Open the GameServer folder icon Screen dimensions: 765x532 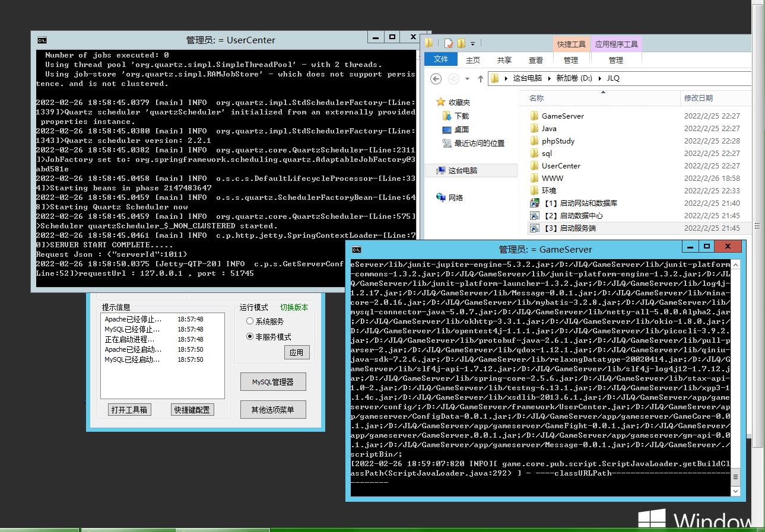pyautogui.click(x=534, y=116)
